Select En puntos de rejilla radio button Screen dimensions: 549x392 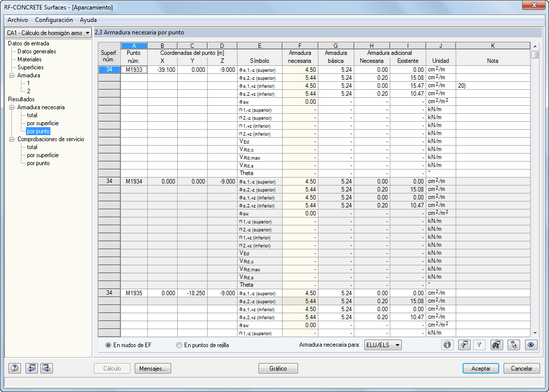tap(179, 345)
